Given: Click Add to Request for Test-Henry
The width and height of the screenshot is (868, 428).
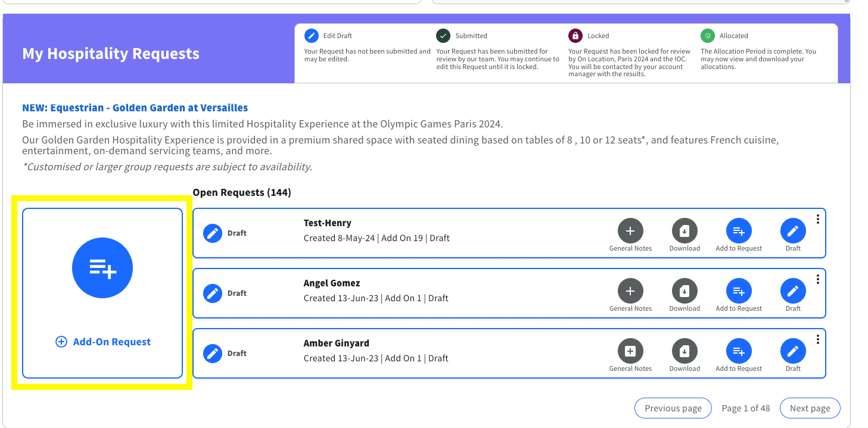Looking at the screenshot, I should point(739,231).
